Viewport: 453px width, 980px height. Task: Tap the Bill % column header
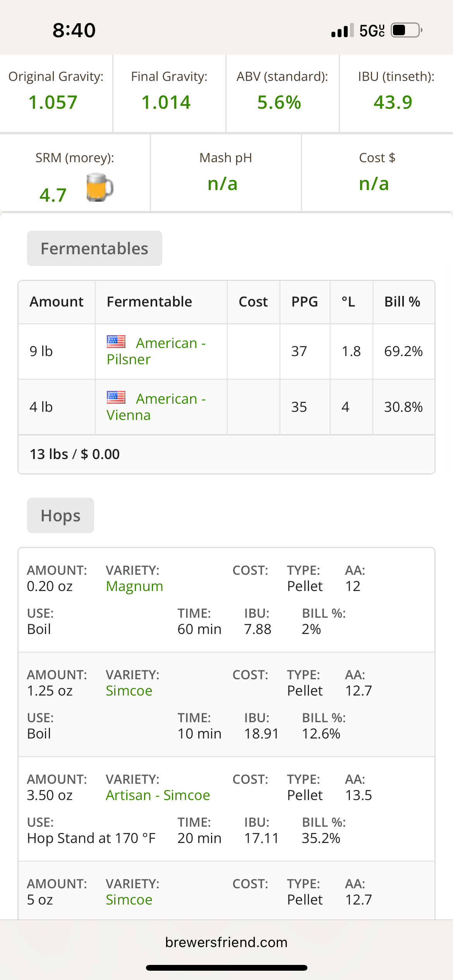click(x=402, y=302)
